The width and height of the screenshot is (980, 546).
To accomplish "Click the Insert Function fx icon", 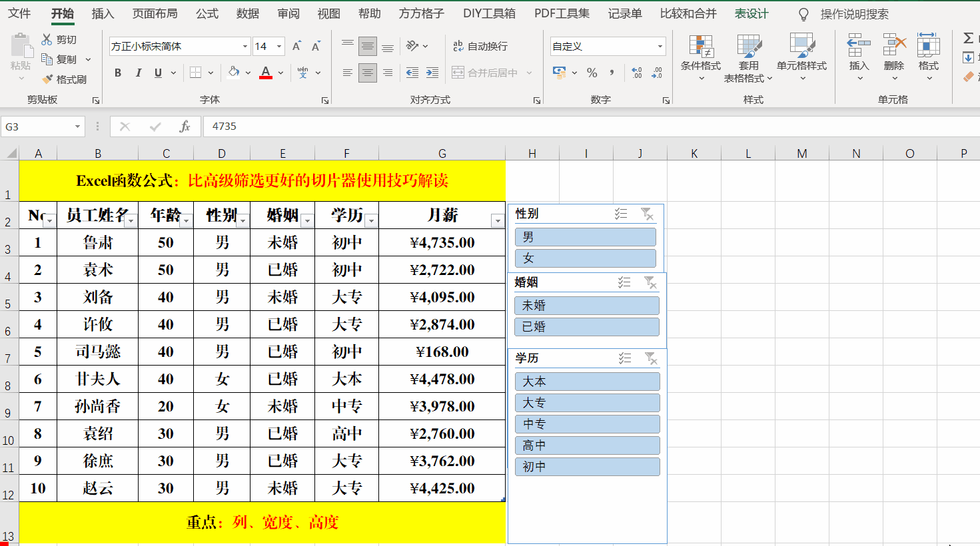I will tap(185, 127).
